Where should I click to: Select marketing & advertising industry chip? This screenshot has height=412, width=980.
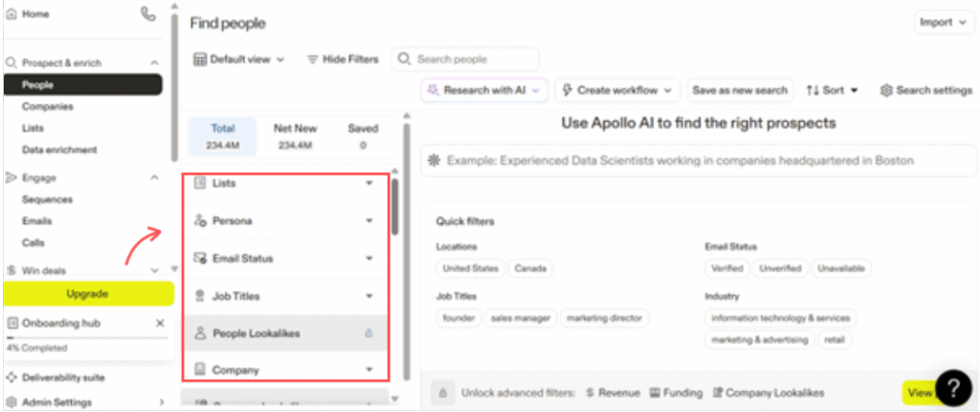tap(760, 340)
